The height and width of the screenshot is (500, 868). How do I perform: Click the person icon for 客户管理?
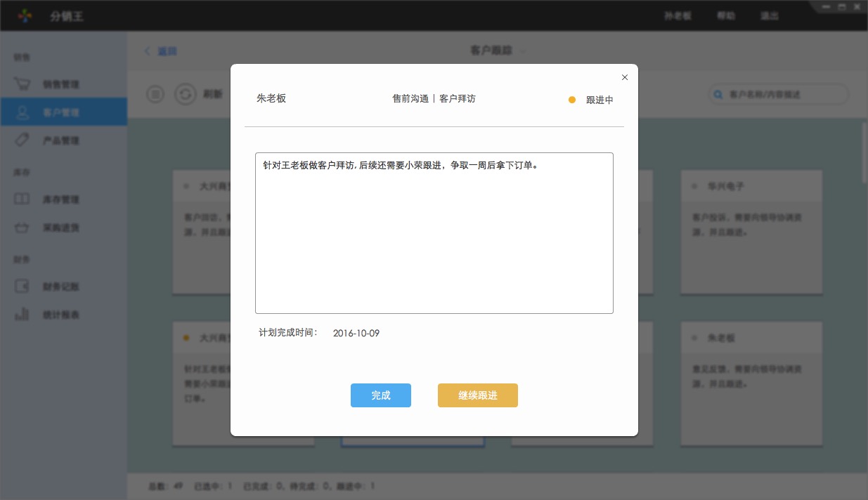(x=22, y=112)
